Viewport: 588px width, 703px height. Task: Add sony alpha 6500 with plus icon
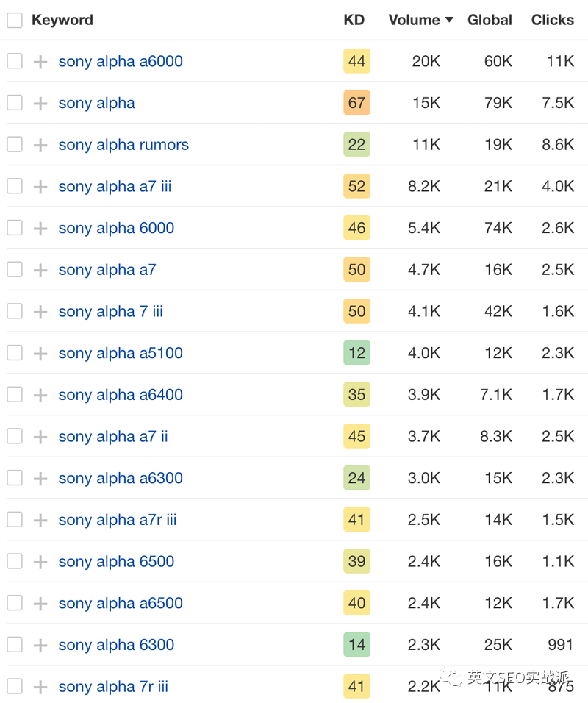click(x=40, y=562)
